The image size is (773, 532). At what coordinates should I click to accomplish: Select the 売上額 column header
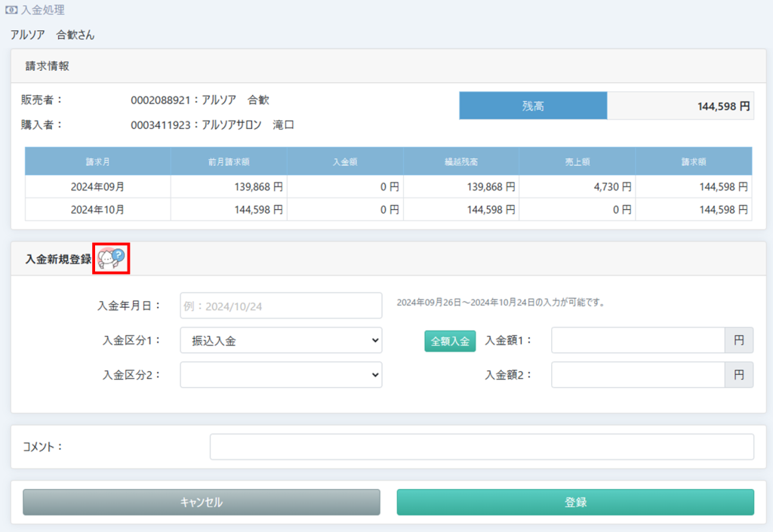(577, 161)
